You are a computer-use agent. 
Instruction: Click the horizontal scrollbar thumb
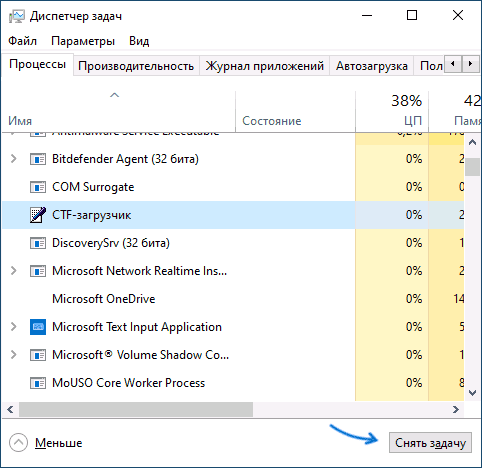[x=136, y=409]
